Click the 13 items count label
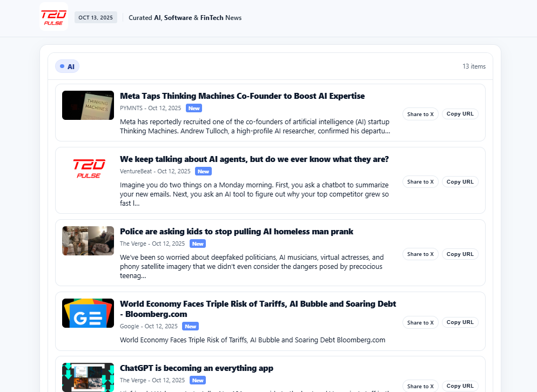The width and height of the screenshot is (537, 392). click(474, 66)
